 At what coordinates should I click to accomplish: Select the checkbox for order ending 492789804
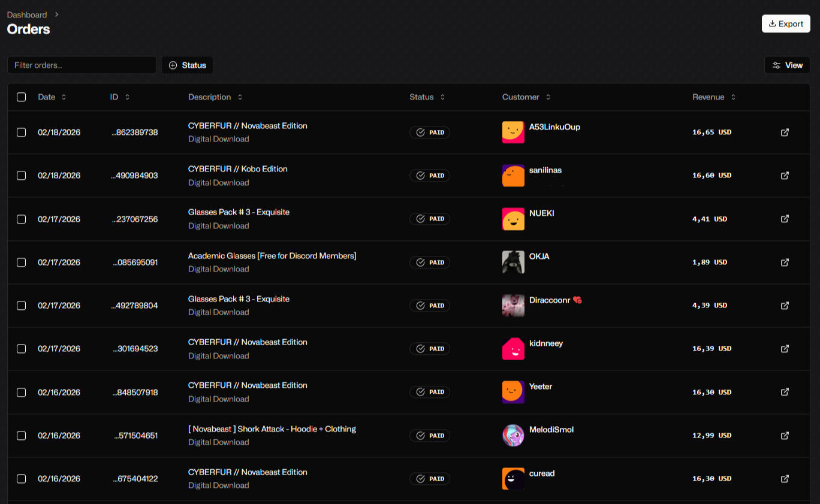point(22,306)
